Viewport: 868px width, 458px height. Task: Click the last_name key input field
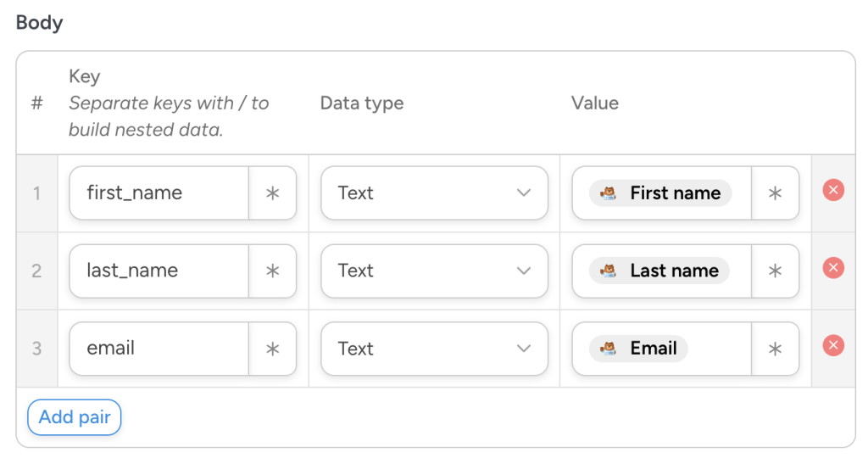coord(159,271)
